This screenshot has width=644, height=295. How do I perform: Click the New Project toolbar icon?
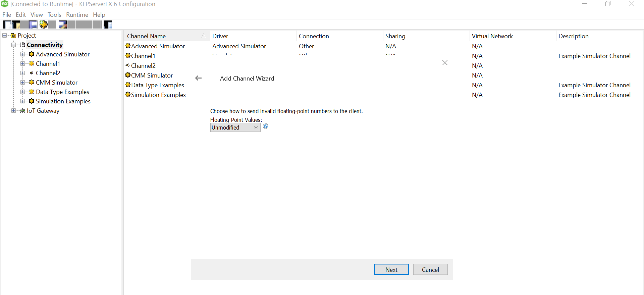7,24
